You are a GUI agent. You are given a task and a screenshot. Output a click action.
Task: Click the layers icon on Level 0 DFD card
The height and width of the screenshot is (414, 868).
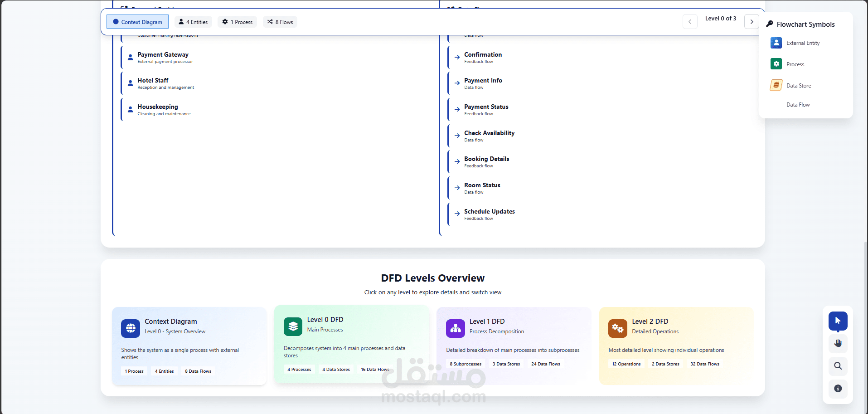click(292, 326)
